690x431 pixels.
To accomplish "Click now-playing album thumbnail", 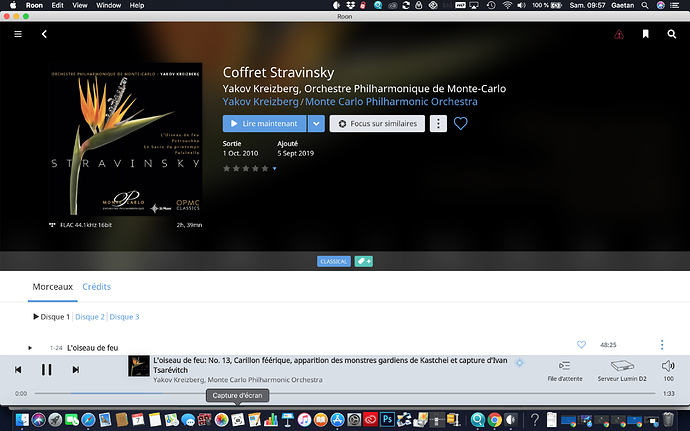I will pos(139,366).
